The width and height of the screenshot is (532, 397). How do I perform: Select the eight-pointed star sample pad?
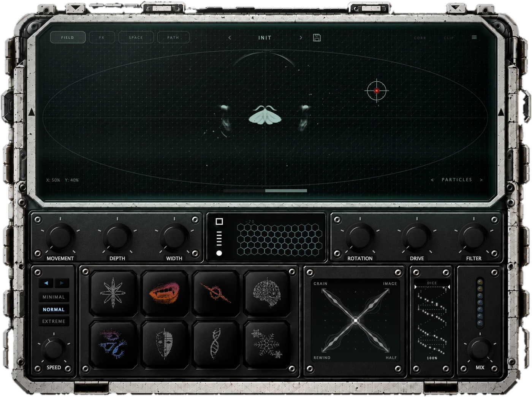point(113,293)
